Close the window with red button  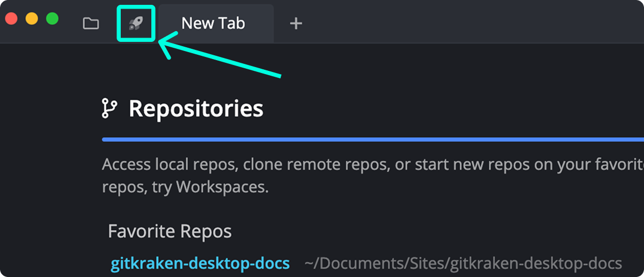11,19
